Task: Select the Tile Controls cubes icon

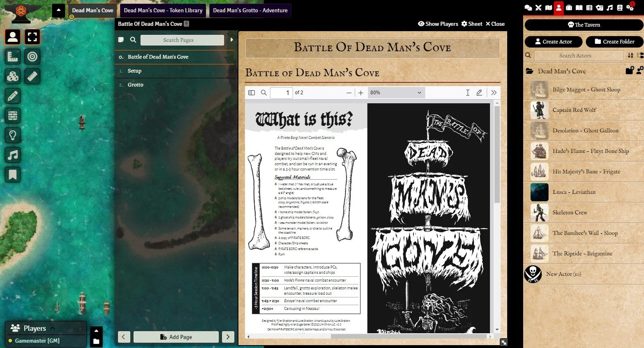Action: [13, 76]
